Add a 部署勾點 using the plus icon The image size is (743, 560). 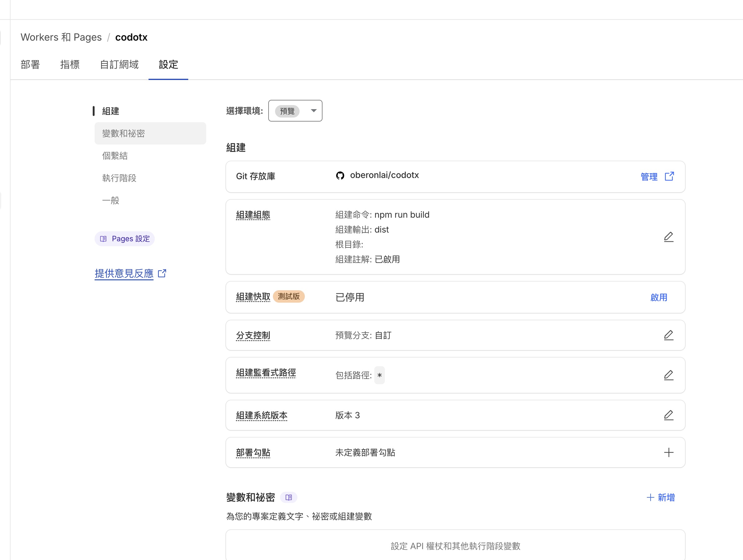click(669, 452)
